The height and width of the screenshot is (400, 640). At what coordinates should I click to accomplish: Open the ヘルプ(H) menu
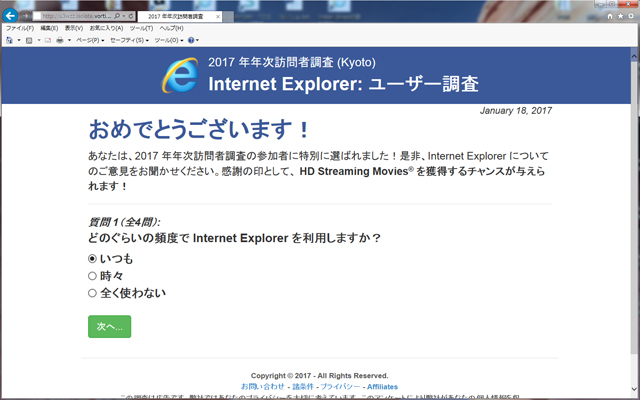(171, 28)
